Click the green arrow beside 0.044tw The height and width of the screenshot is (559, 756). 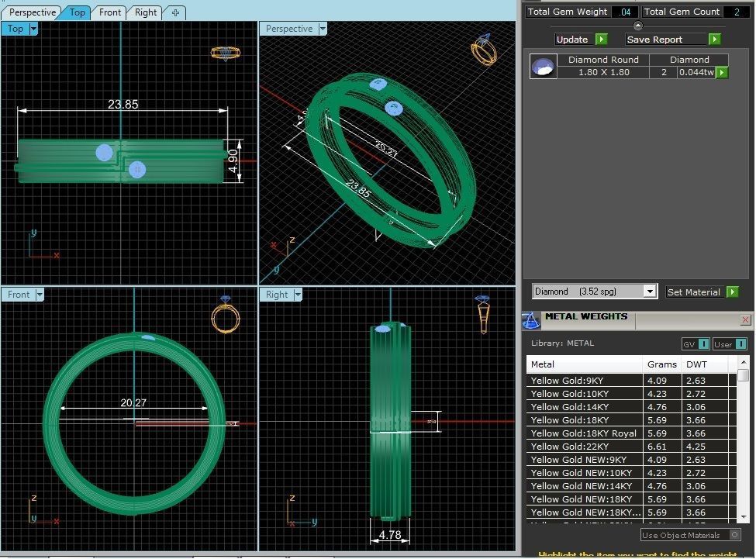pyautogui.click(x=722, y=72)
